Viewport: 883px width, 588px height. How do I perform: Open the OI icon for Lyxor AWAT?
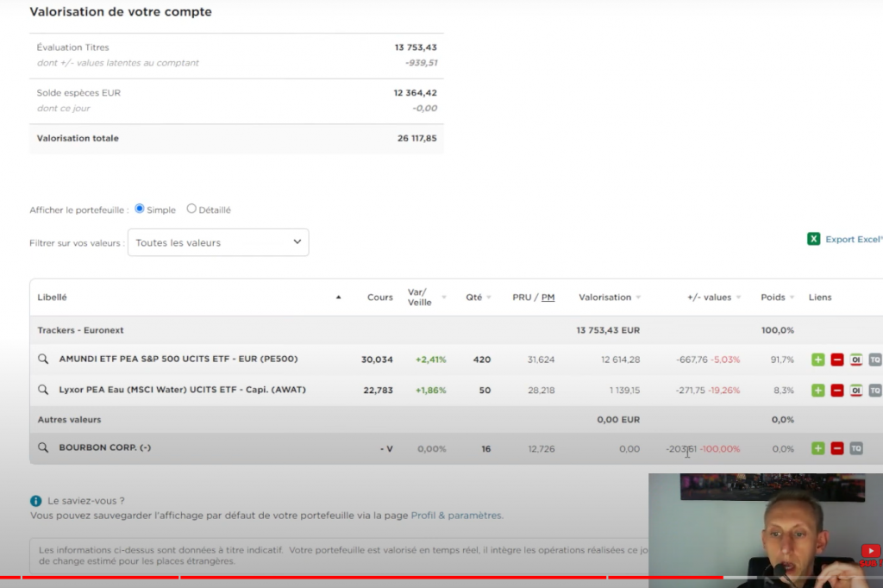[x=855, y=391]
